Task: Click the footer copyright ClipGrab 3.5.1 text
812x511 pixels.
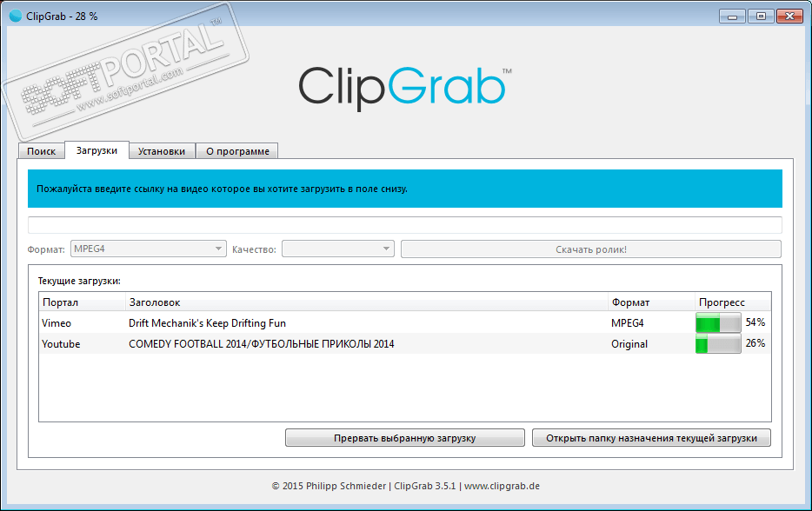Action: click(x=405, y=486)
